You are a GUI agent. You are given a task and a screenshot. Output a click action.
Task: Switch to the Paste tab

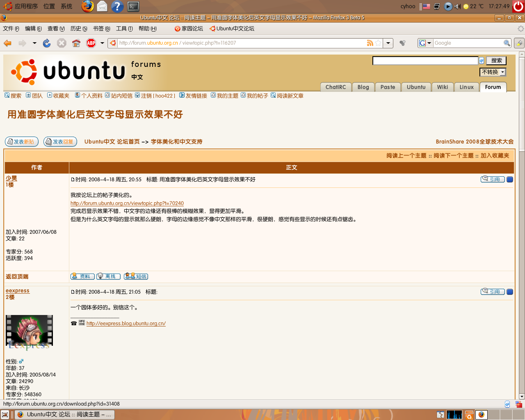388,87
